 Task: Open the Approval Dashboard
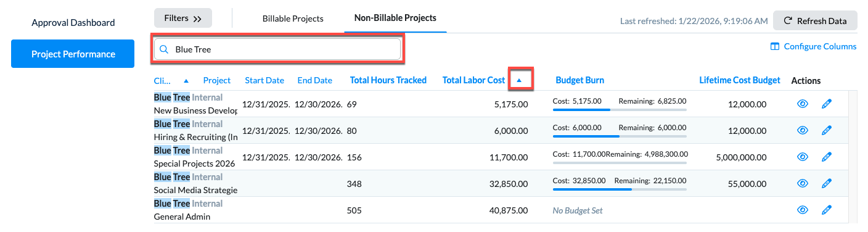pyautogui.click(x=73, y=23)
